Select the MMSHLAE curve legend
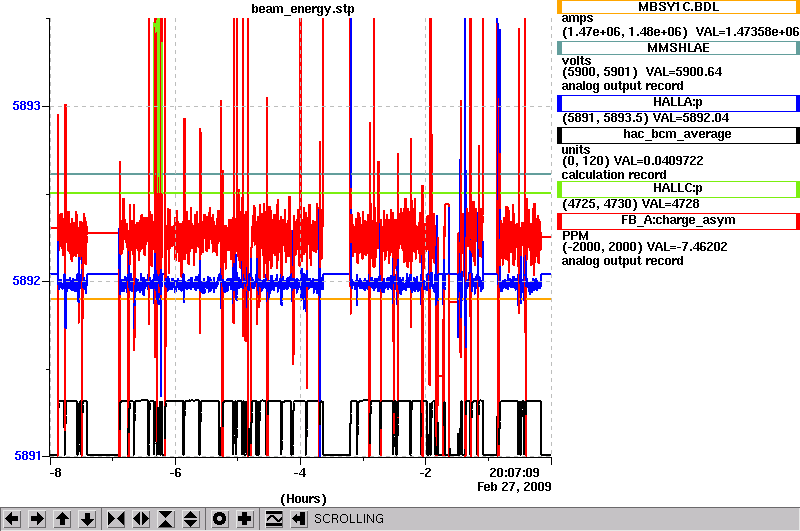This screenshot has width=800, height=531. click(678, 48)
